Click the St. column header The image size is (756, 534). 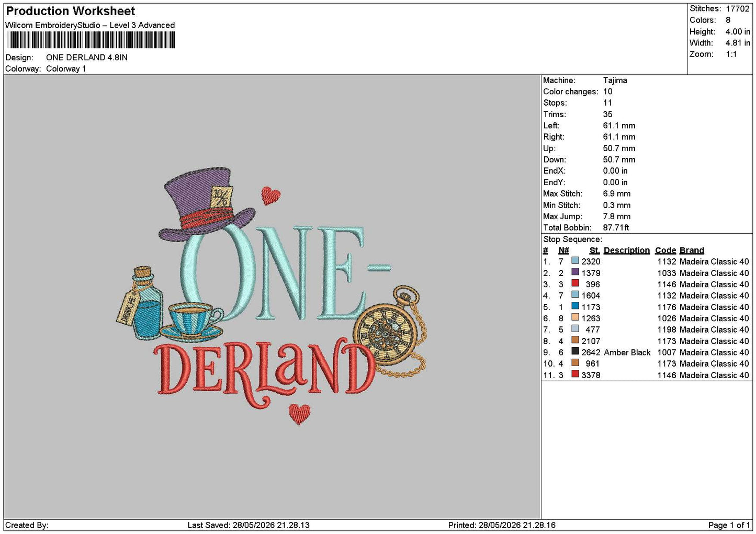[x=594, y=251]
